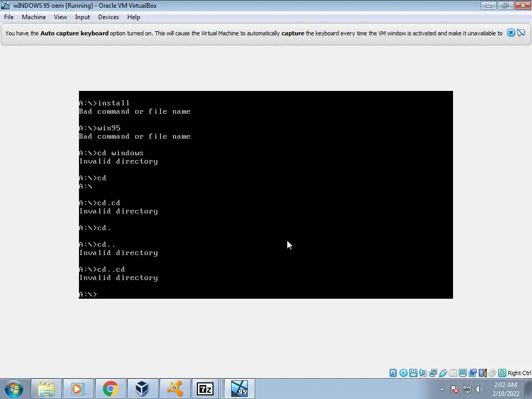
Task: Minimize the VirtualBox window
Action: 488,5
